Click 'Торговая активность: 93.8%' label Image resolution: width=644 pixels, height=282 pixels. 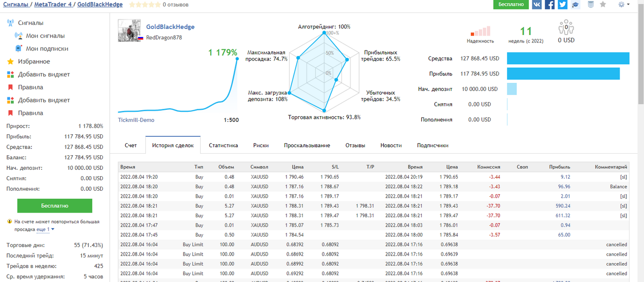pos(324,117)
